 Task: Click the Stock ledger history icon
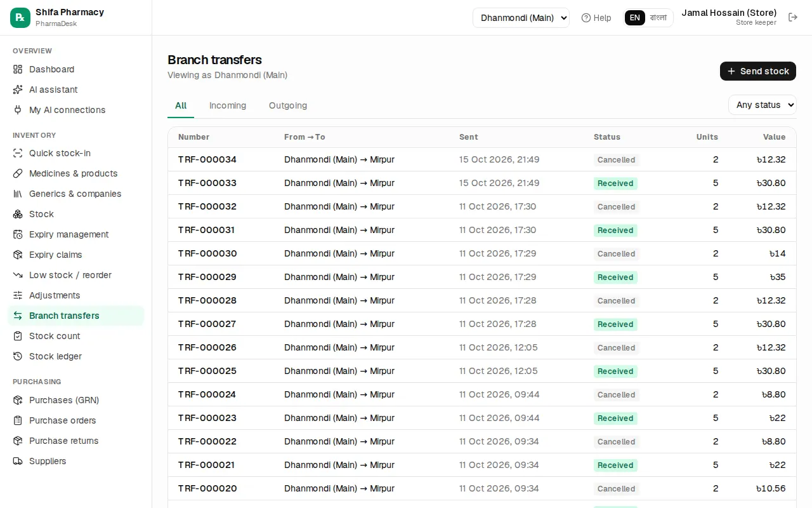18,356
